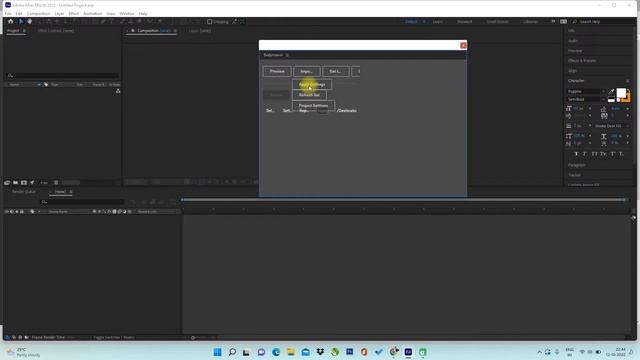The height and width of the screenshot is (360, 640).
Task: Select the Hand tool
Action: (30, 22)
